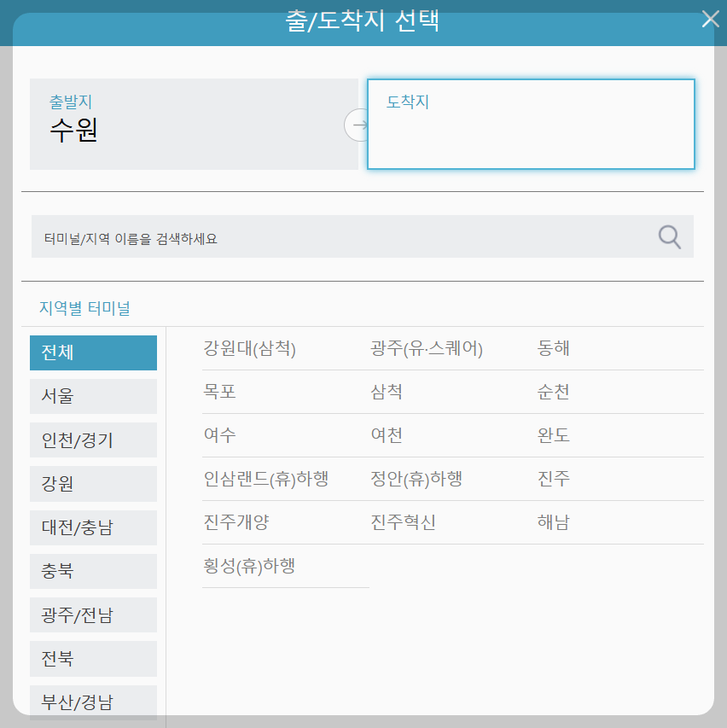The width and height of the screenshot is (727, 728).
Task: Switch to the 광주/전남 region tab
Action: tap(93, 614)
